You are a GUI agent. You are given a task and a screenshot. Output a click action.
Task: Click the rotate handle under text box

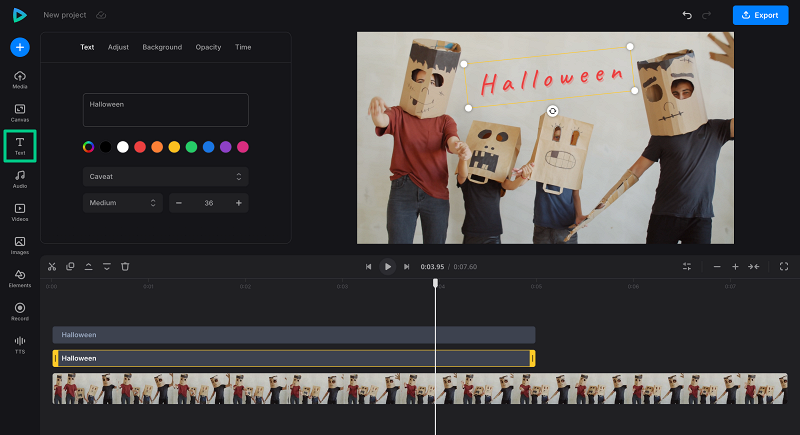(552, 111)
